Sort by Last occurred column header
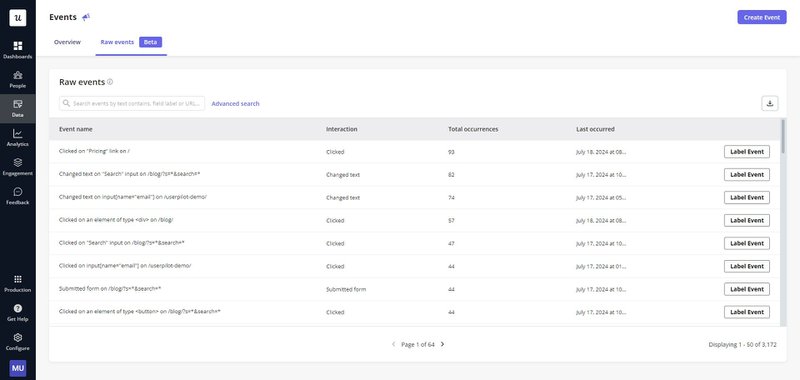800x380 pixels. tap(595, 129)
